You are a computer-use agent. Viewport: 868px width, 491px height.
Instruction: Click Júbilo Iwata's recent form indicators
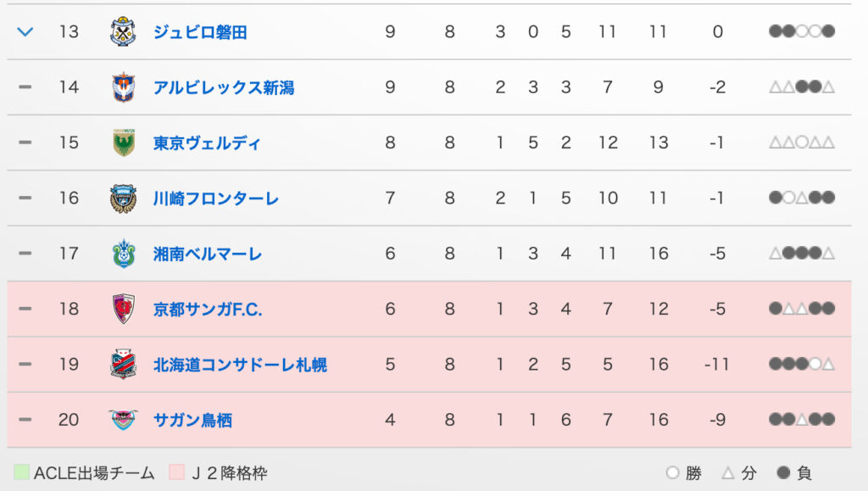pos(802,32)
